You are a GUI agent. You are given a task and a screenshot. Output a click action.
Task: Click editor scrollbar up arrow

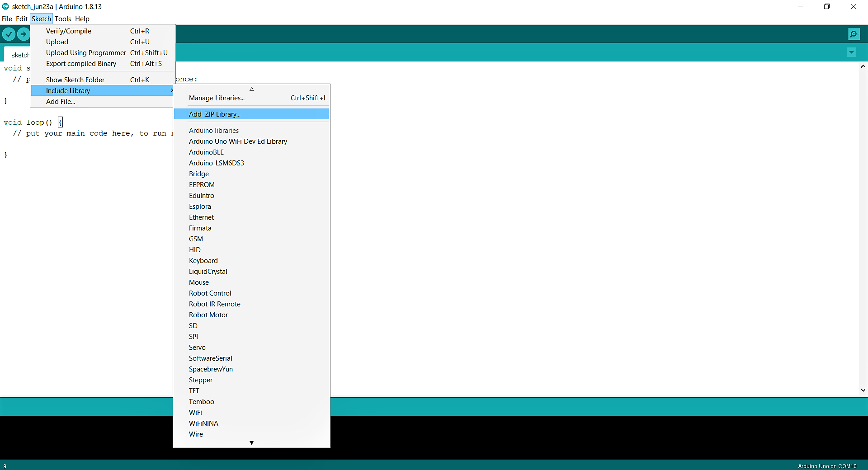[863, 66]
